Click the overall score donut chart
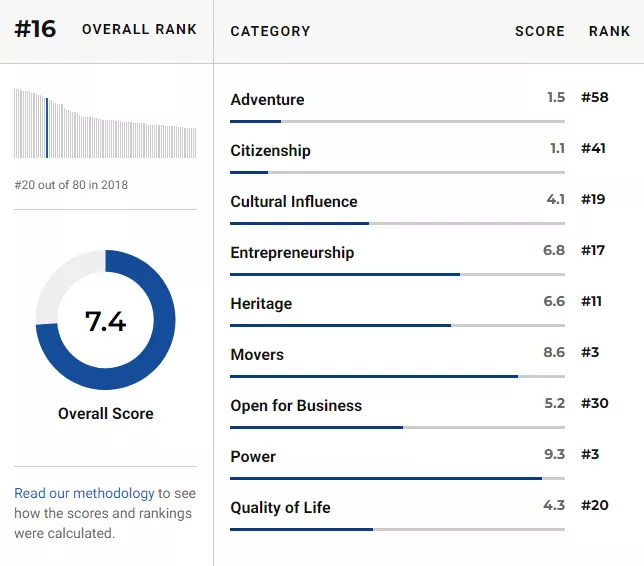The width and height of the screenshot is (644, 566). coord(105,321)
